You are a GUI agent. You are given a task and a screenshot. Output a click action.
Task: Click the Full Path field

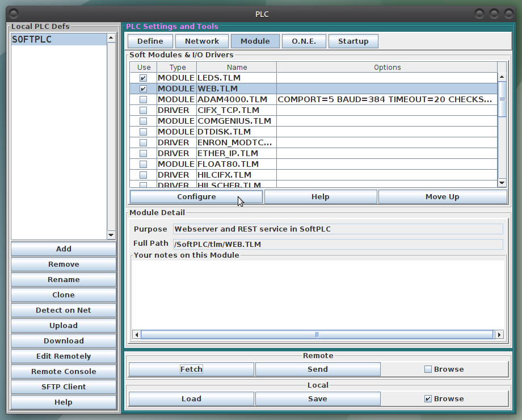(x=338, y=244)
